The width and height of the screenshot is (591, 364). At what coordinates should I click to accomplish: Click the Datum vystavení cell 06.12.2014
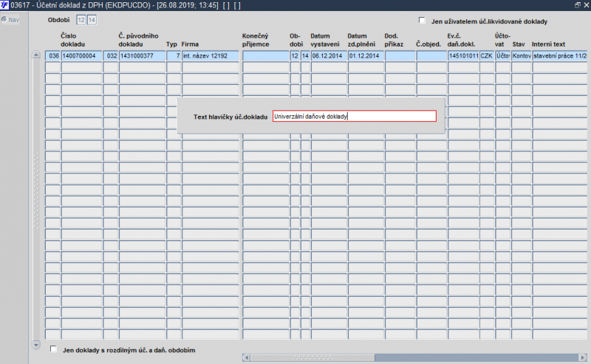pos(329,56)
